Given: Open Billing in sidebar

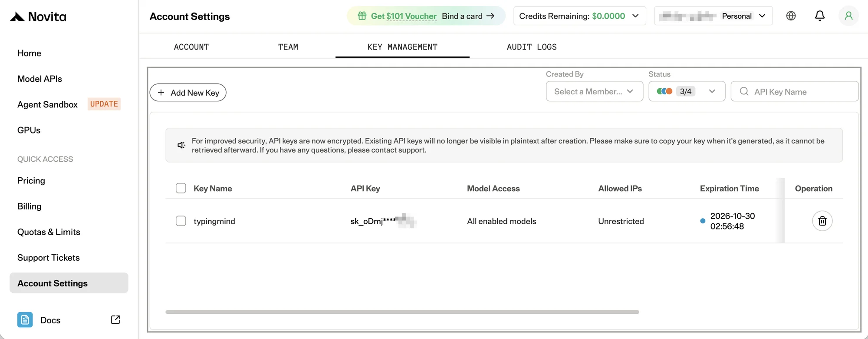Looking at the screenshot, I should (29, 206).
